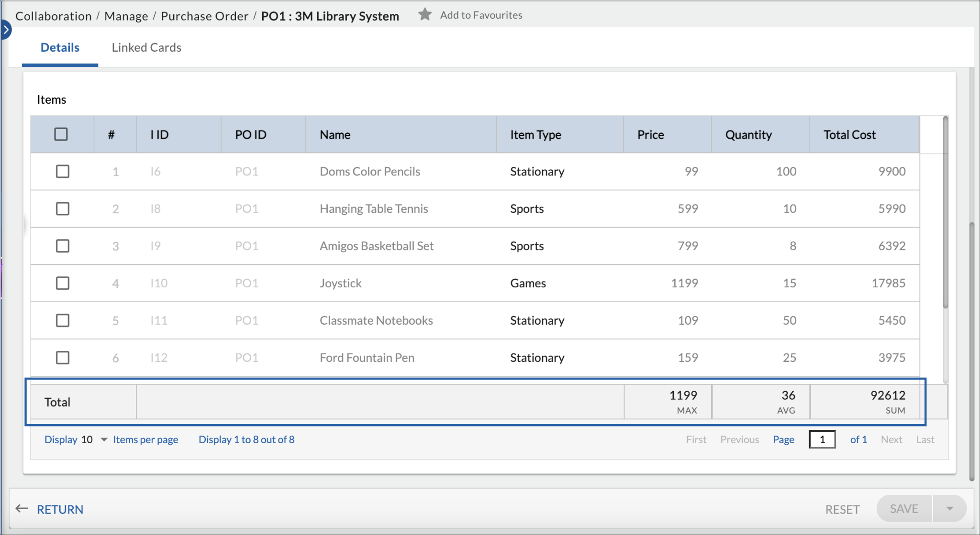980x535 pixels.
Task: Sort by the Total Cost column header
Action: coord(865,134)
